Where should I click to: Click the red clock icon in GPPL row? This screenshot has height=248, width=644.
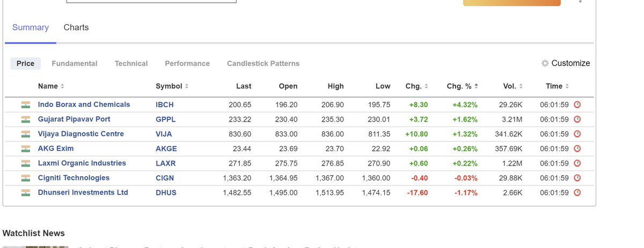tap(577, 119)
